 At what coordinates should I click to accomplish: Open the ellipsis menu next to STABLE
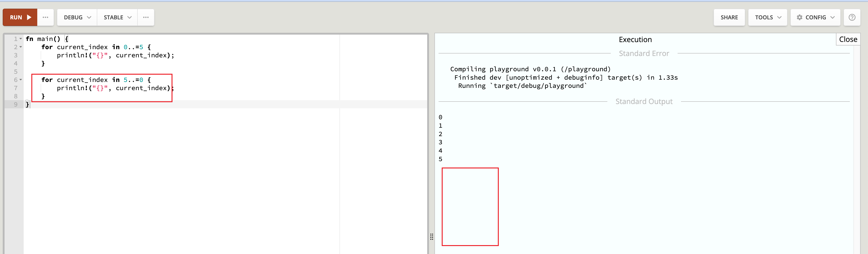pyautogui.click(x=146, y=17)
